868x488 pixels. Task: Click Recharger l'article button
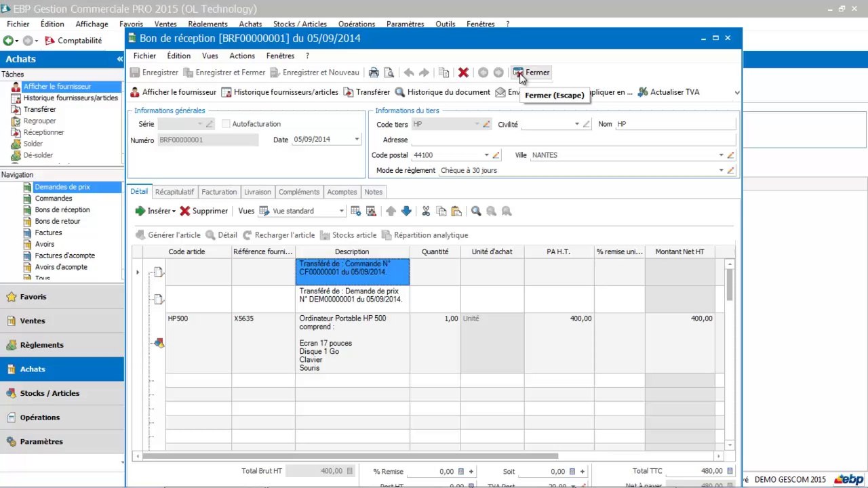click(279, 235)
